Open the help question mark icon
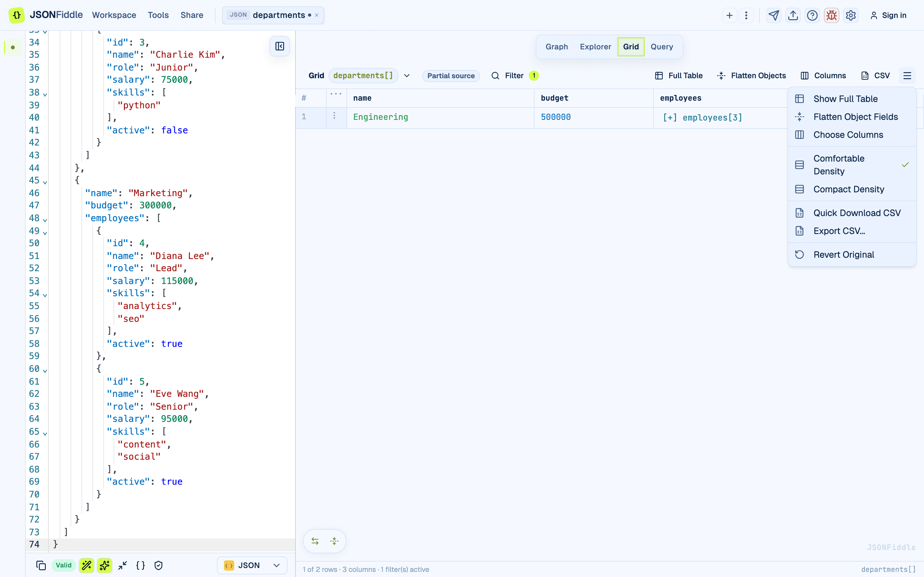 point(812,15)
